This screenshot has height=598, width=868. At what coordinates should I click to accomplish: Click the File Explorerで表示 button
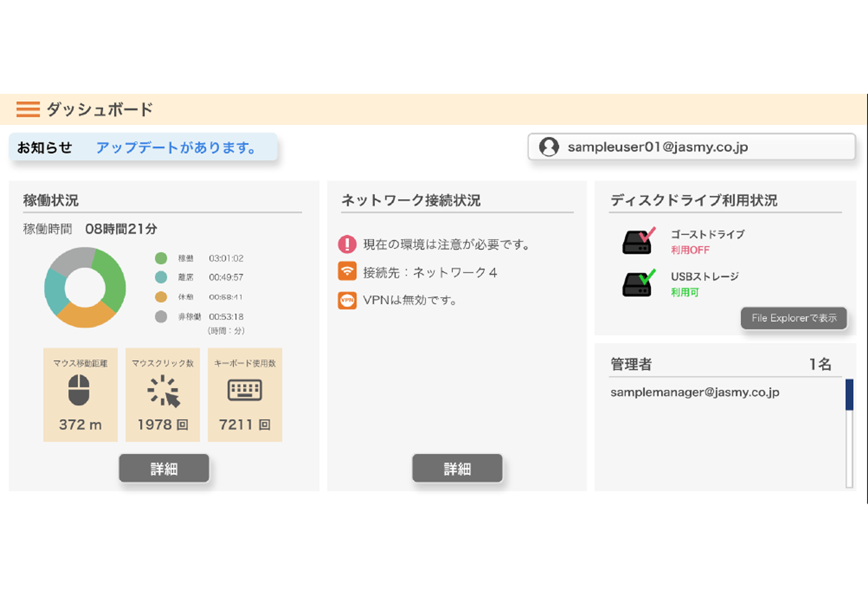pos(794,318)
